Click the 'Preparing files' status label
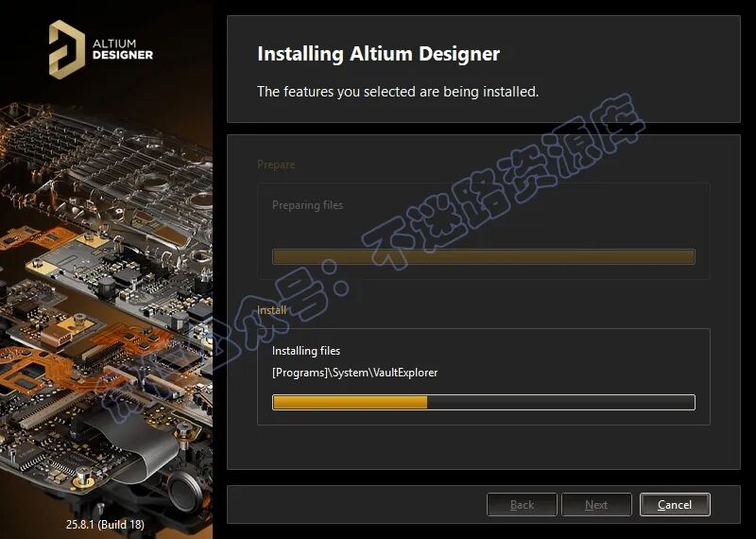 (x=308, y=205)
